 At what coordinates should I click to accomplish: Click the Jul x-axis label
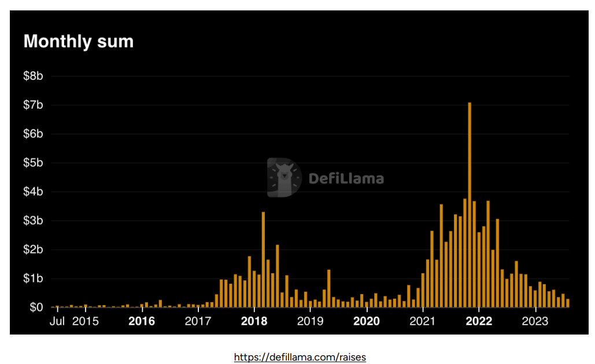[57, 321]
